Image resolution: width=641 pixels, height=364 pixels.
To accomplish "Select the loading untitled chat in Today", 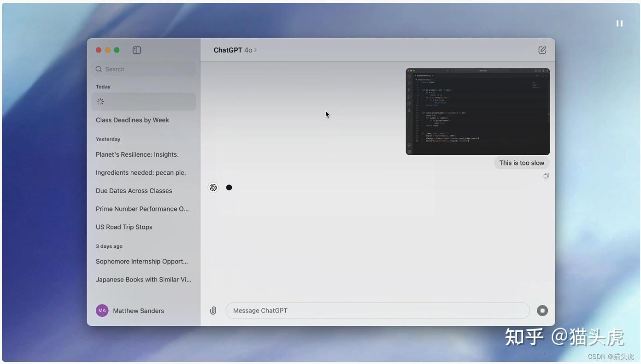I will [x=144, y=101].
